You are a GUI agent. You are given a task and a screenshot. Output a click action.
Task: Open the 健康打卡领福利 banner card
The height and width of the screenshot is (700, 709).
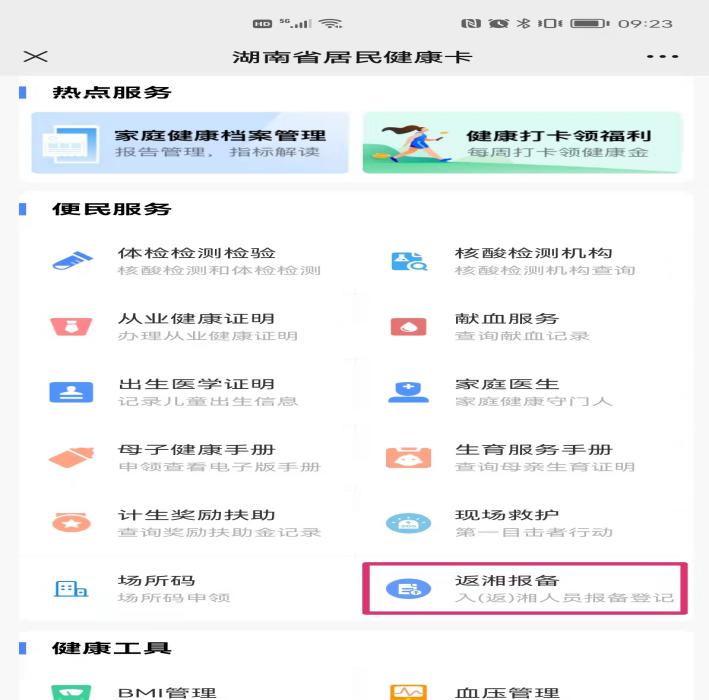coord(522,143)
